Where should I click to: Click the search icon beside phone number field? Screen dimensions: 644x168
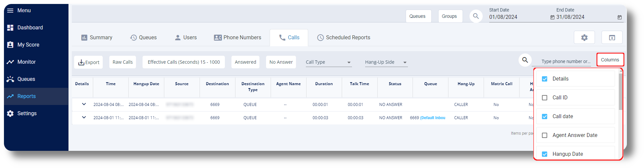coord(525,60)
